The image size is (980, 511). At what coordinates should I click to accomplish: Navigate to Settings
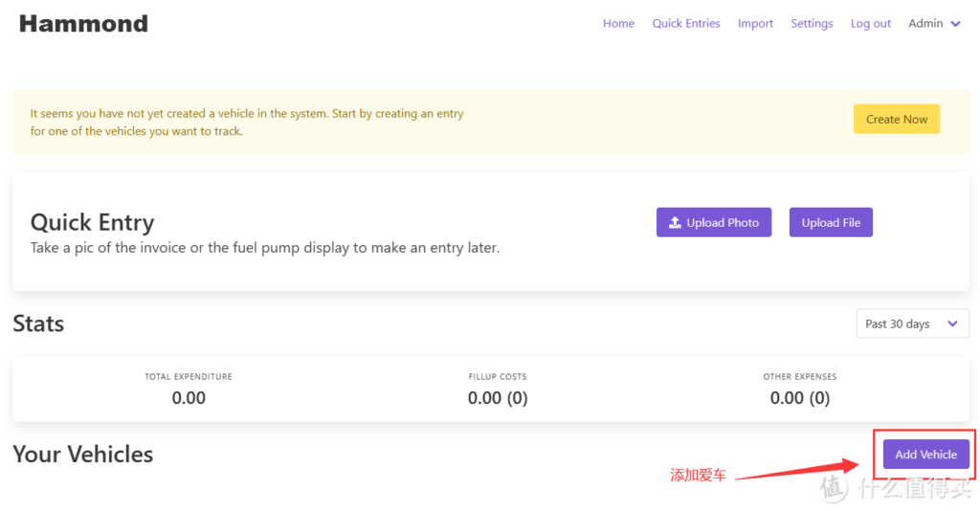click(812, 24)
